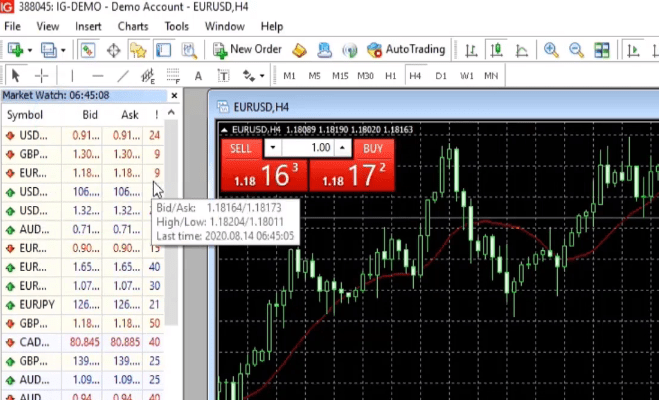Click the trade volume field showing 1.00

coord(308,148)
